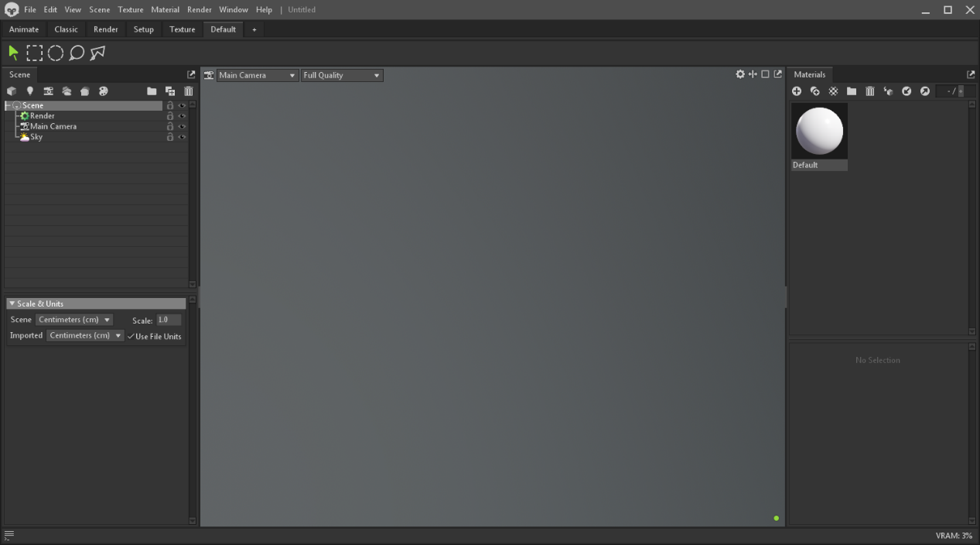
Task: Duplicate the selected material
Action: pos(814,91)
